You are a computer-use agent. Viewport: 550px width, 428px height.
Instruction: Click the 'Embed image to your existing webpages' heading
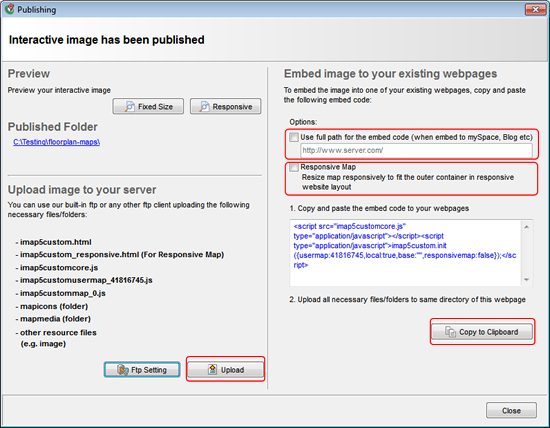click(x=390, y=74)
